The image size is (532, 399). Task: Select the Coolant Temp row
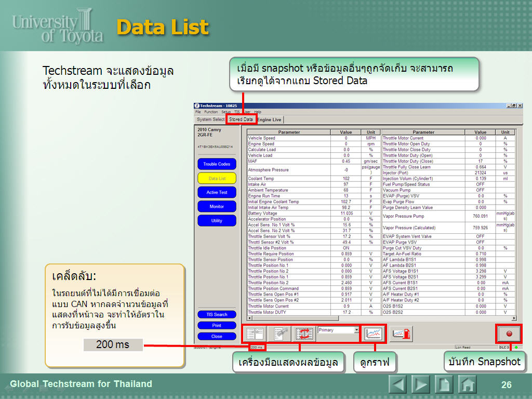(x=314, y=179)
